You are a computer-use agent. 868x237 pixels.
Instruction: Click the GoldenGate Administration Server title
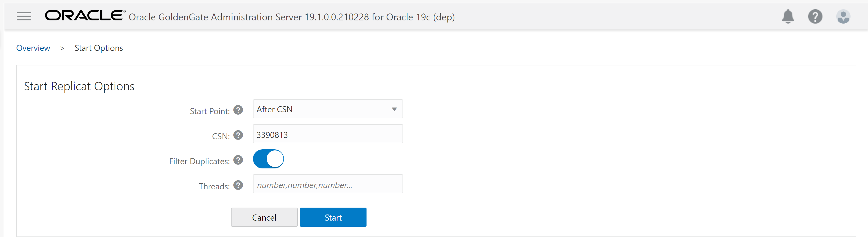pyautogui.click(x=291, y=17)
